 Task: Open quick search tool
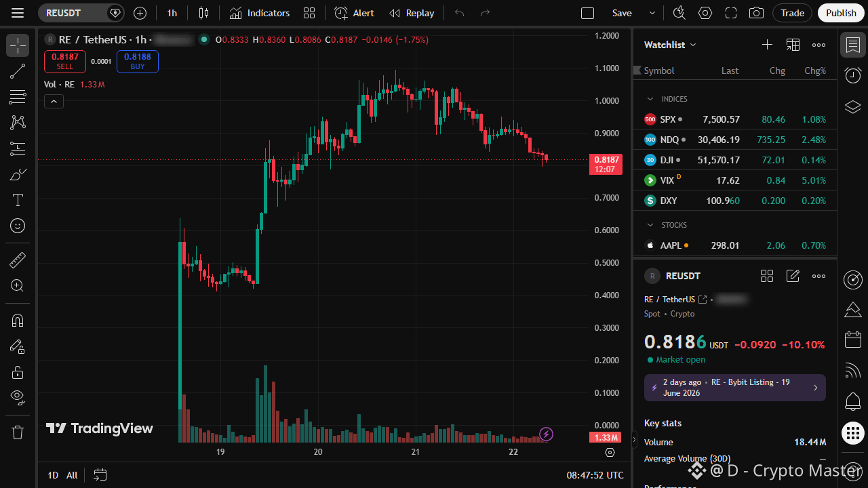[679, 13]
